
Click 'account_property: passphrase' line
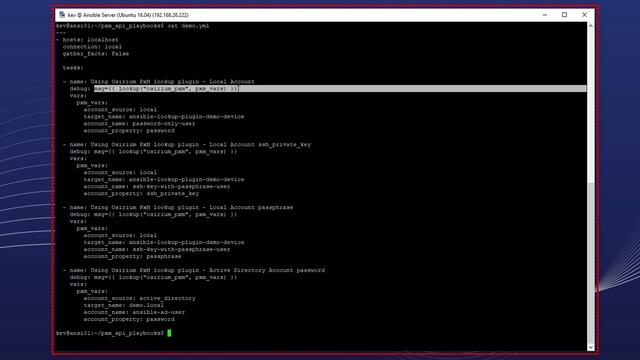click(132, 256)
